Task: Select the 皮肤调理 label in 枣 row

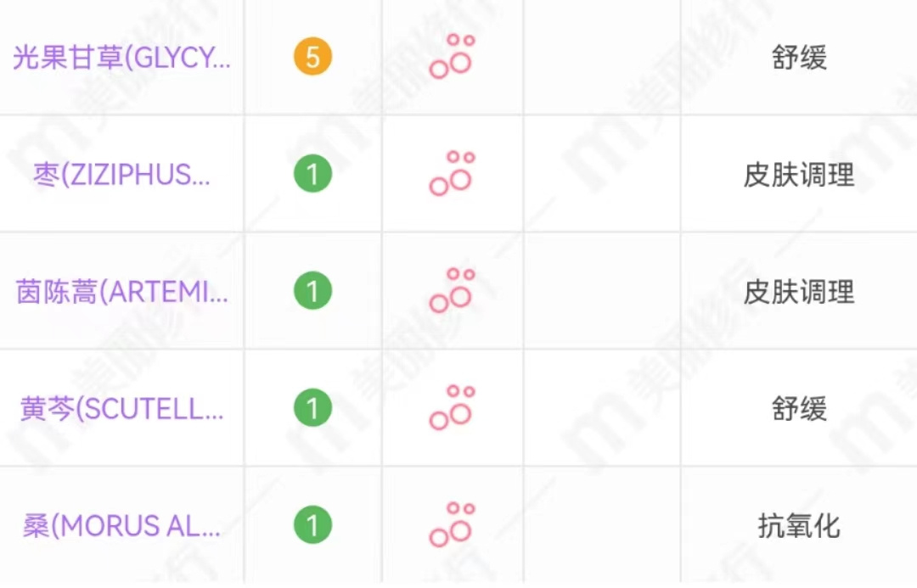Action: [799, 175]
